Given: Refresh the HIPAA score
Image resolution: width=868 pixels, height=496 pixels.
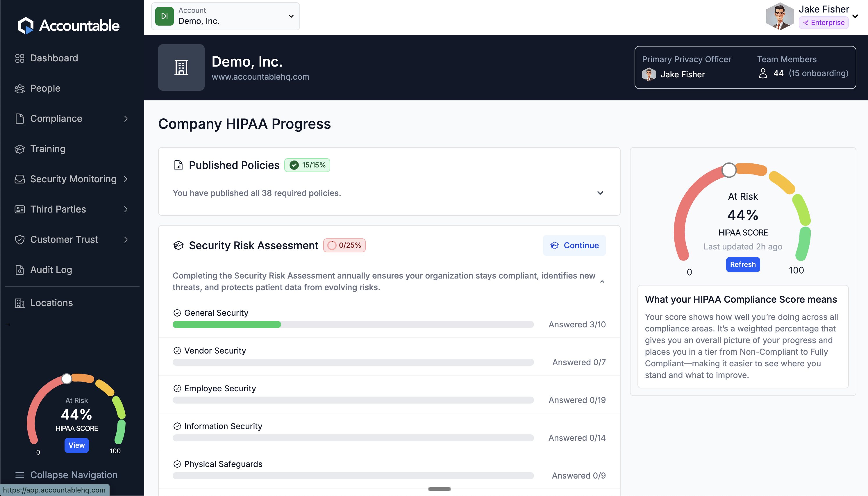Looking at the screenshot, I should 743,264.
